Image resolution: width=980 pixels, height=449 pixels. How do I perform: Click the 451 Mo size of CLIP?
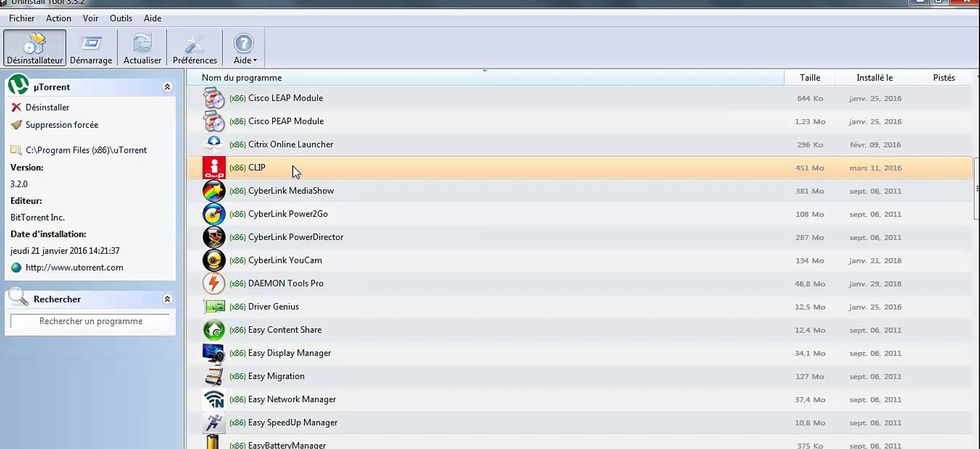point(810,168)
